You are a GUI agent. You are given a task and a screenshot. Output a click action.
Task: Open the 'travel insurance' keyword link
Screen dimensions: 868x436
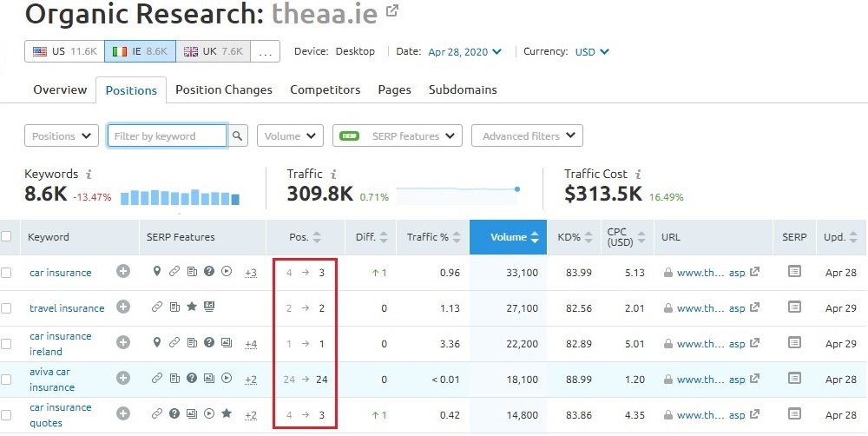point(67,308)
